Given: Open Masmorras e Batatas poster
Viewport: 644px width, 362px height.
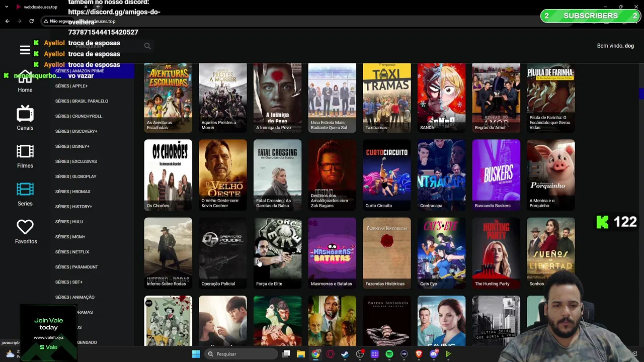Looking at the screenshot, I should [x=332, y=253].
